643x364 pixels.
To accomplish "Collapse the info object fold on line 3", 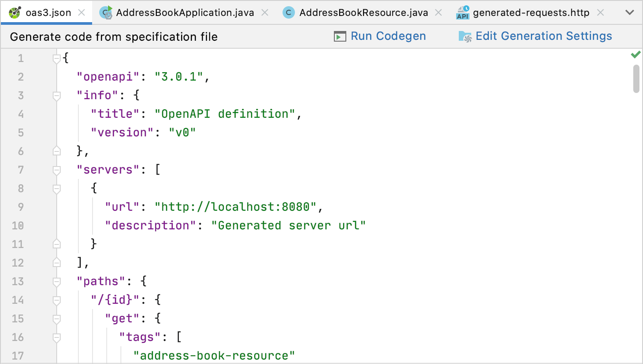I will [56, 95].
